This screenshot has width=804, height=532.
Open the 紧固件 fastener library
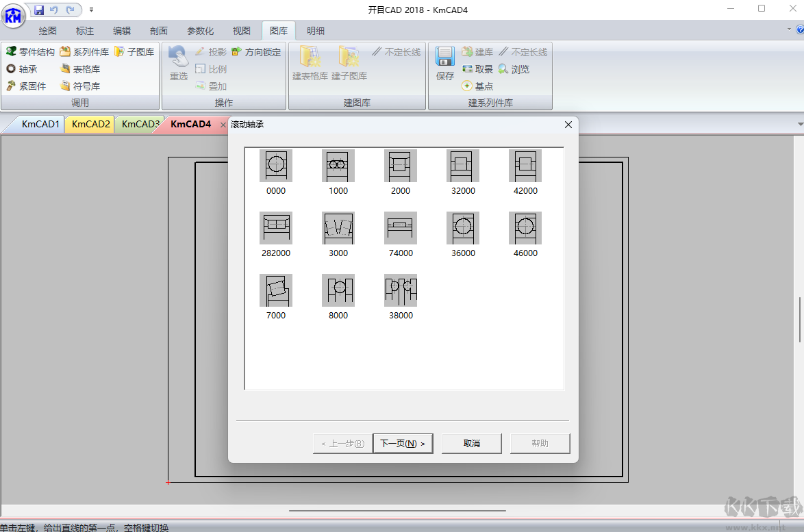26,86
